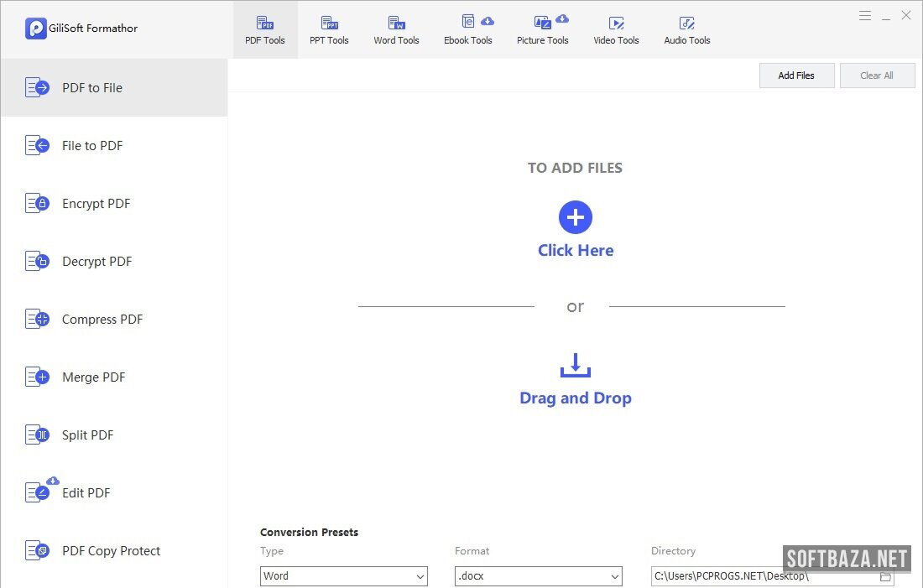Screen dimensions: 923x588
Task: Switch to Ebook Tools tab
Action: point(468,30)
